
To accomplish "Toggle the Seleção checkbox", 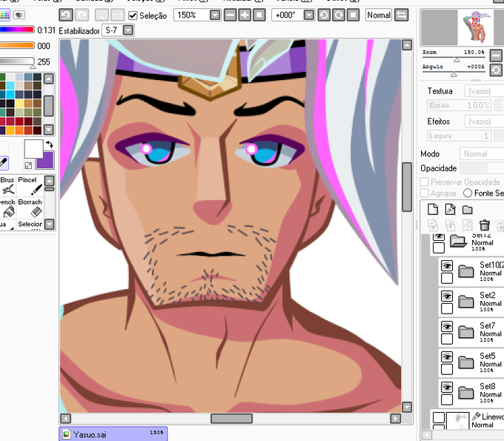I will [x=133, y=16].
